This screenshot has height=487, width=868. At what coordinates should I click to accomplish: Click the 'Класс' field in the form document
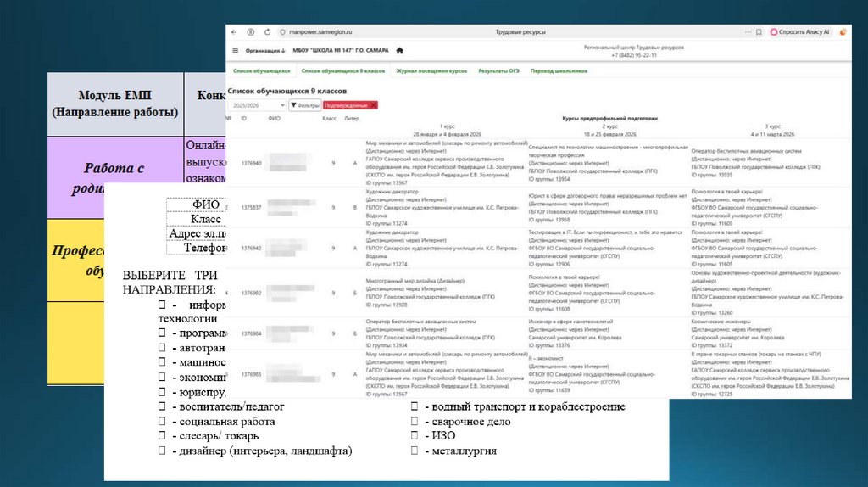[206, 220]
